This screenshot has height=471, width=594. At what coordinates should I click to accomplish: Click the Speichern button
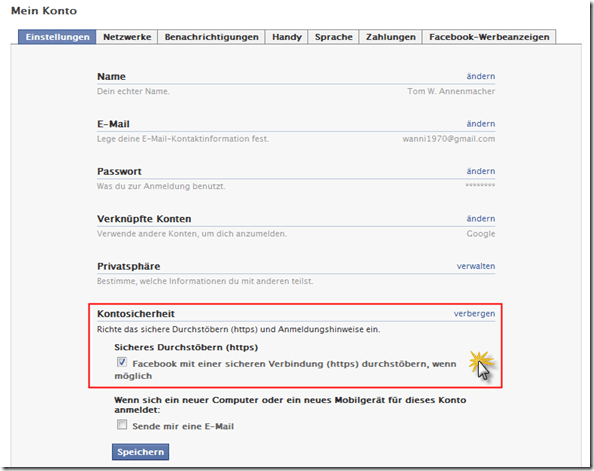pyautogui.click(x=141, y=452)
